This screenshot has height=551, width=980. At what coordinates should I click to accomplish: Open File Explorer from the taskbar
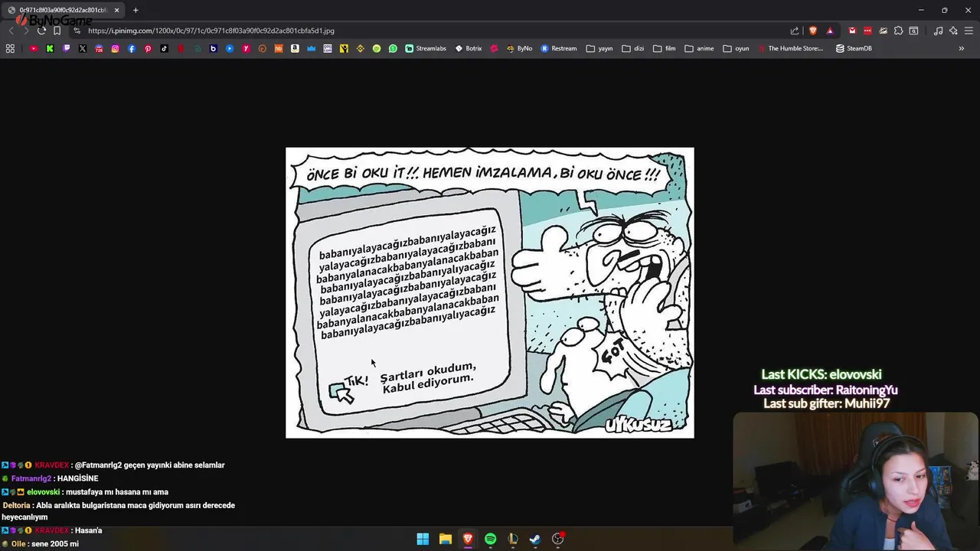pos(445,539)
